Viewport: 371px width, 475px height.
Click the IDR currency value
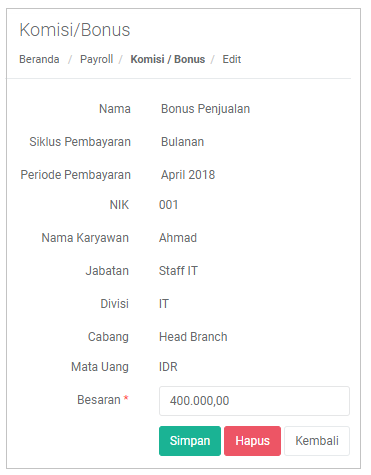pyautogui.click(x=168, y=367)
